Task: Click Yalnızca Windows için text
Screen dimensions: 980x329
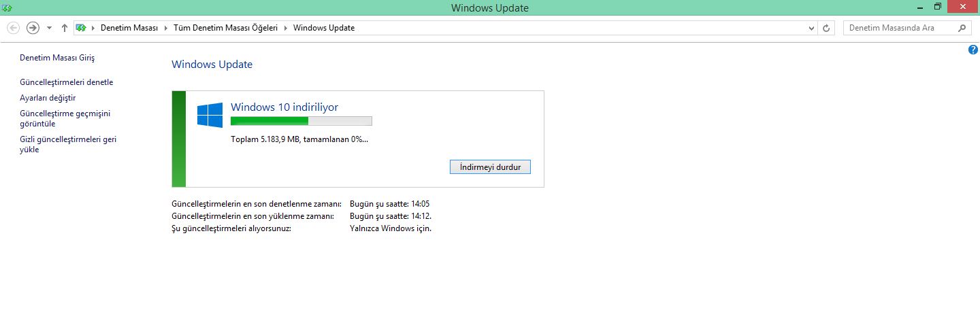Action: pyautogui.click(x=391, y=228)
